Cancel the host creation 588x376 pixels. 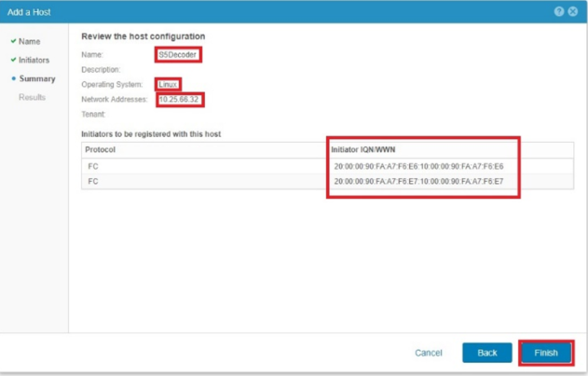[x=428, y=353]
